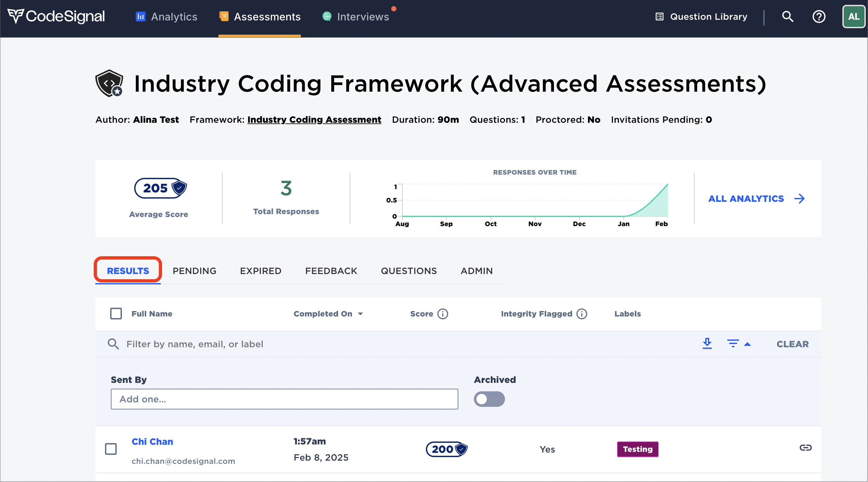Switch to the QUESTIONS tab
The image size is (868, 482).
[x=409, y=271]
